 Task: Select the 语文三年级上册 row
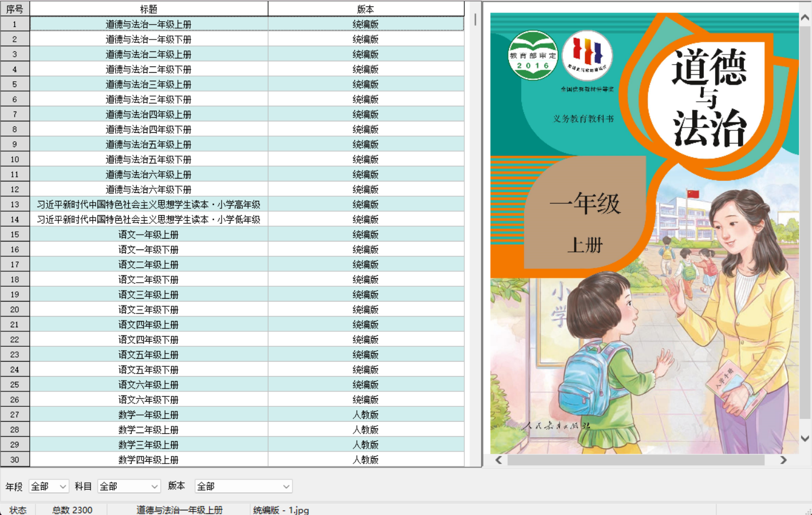[149, 294]
